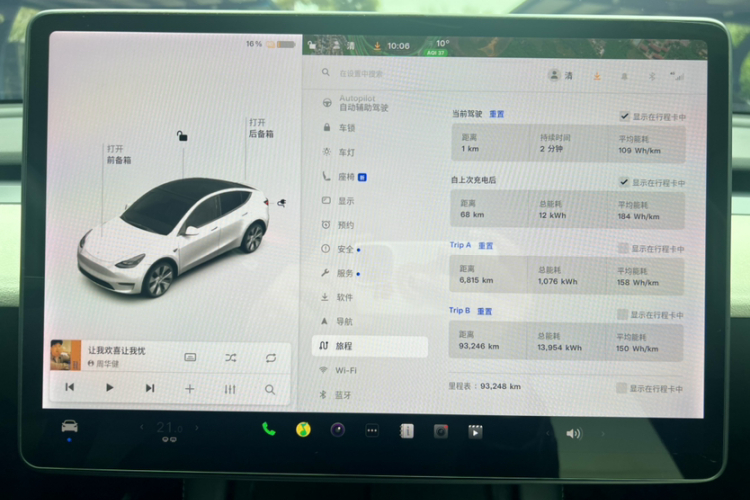Tap the car controls icon in bottom bar

[x=70, y=426]
